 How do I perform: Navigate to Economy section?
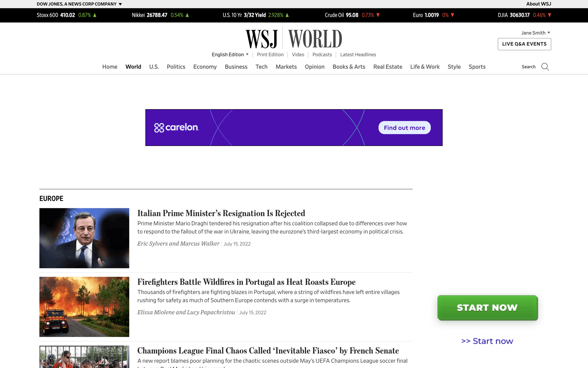tap(205, 67)
